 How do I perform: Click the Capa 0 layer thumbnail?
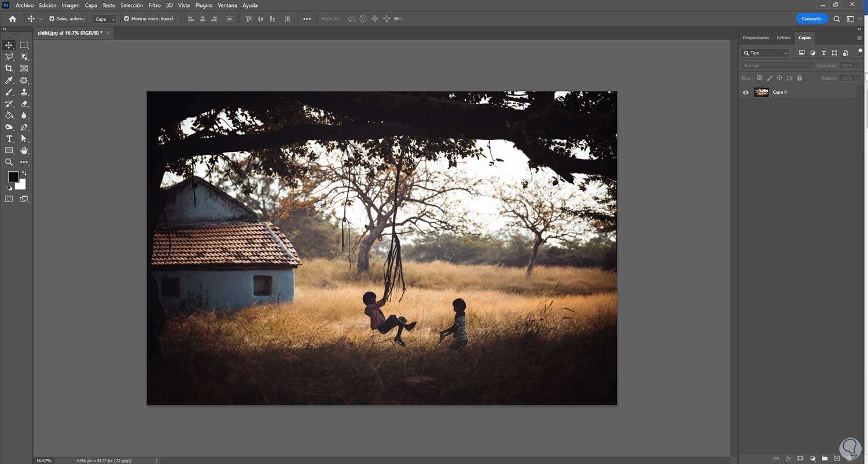(x=762, y=92)
